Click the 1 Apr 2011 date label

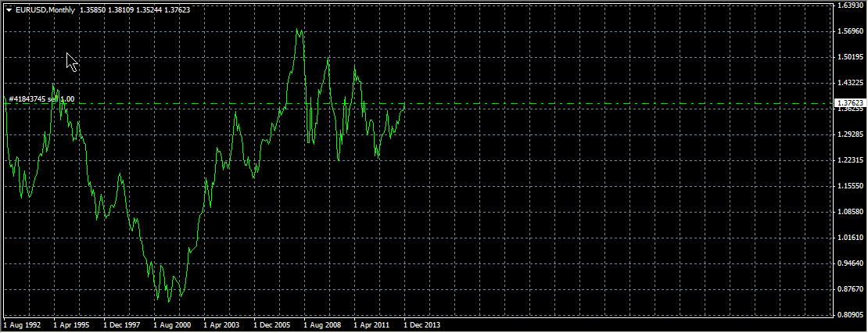373,324
